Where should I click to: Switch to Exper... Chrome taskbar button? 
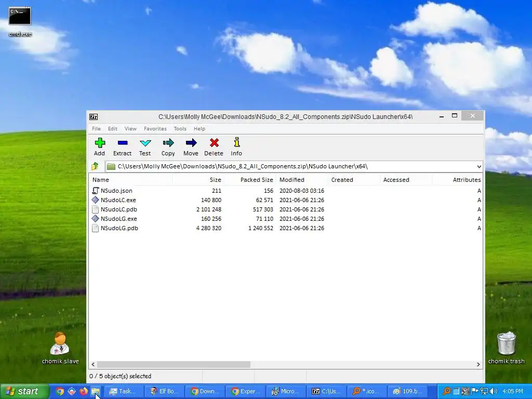click(246, 391)
